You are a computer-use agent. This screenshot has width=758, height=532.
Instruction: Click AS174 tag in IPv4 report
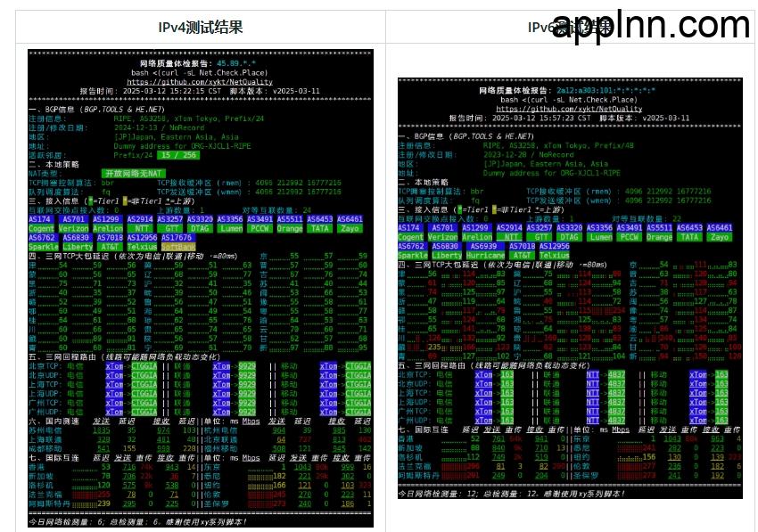tap(39, 219)
